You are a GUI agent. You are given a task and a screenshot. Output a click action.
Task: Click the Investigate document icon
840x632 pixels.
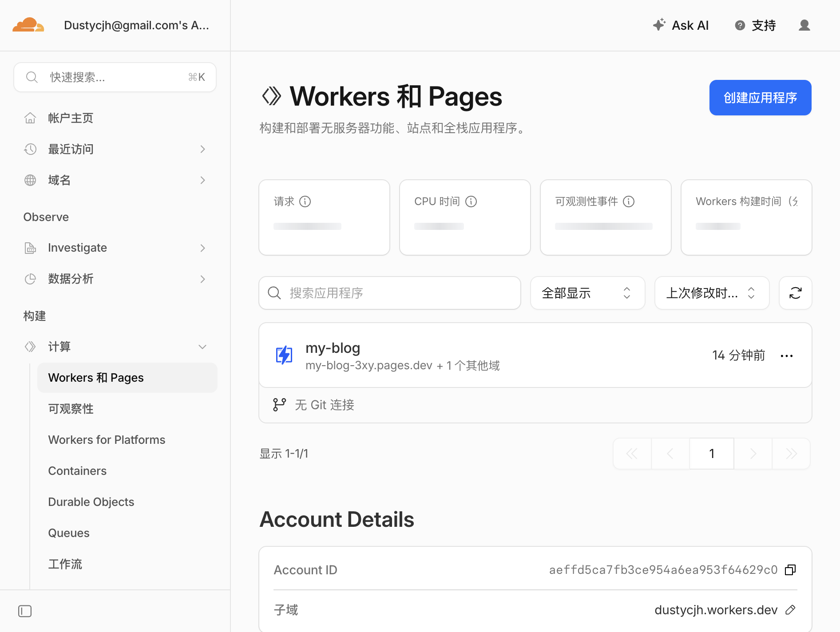[30, 248]
